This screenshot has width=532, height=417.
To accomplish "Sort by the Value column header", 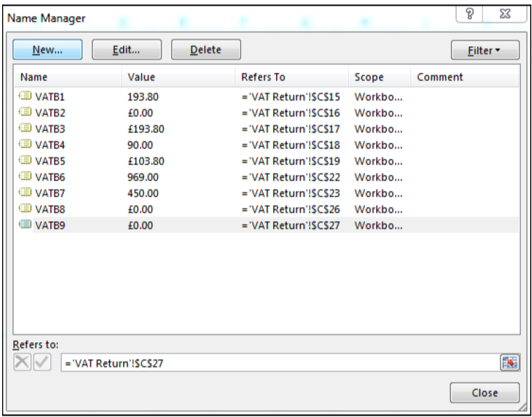I will pos(178,77).
